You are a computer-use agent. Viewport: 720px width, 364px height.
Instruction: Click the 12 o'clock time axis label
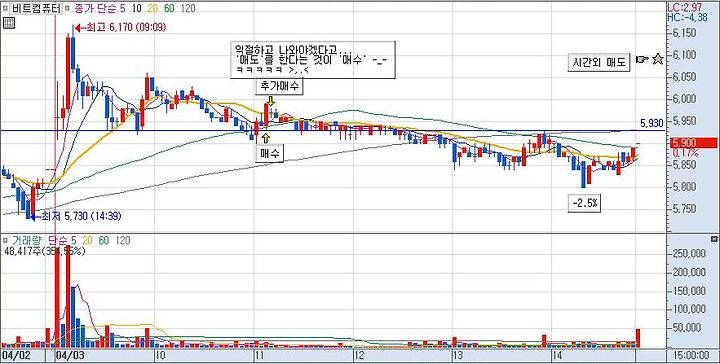point(360,356)
